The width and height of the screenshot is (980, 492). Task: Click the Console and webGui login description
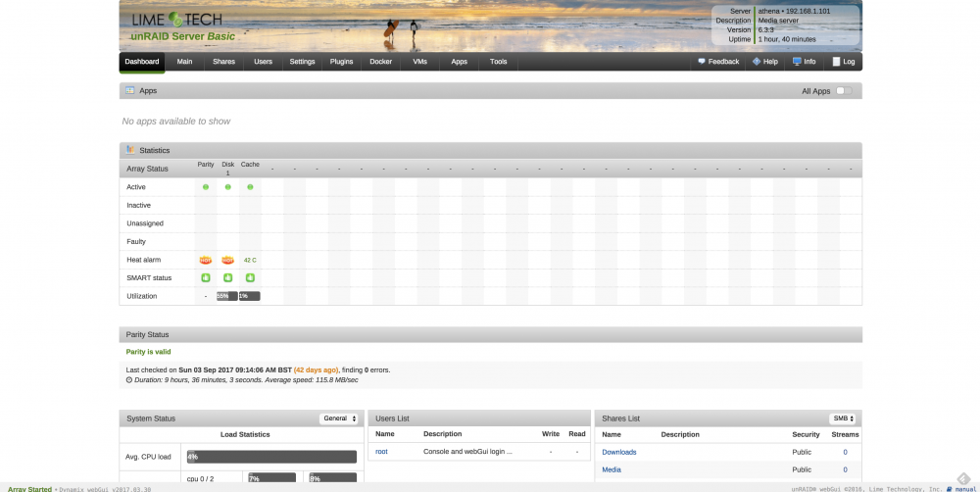pos(467,452)
